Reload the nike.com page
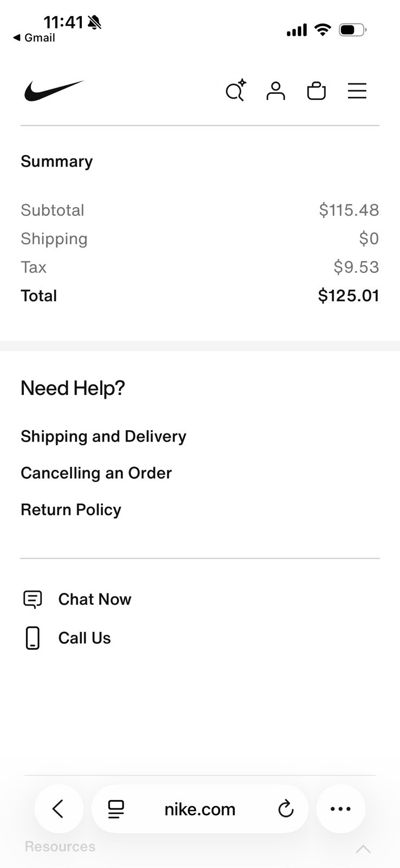The width and height of the screenshot is (400, 868). 286,809
